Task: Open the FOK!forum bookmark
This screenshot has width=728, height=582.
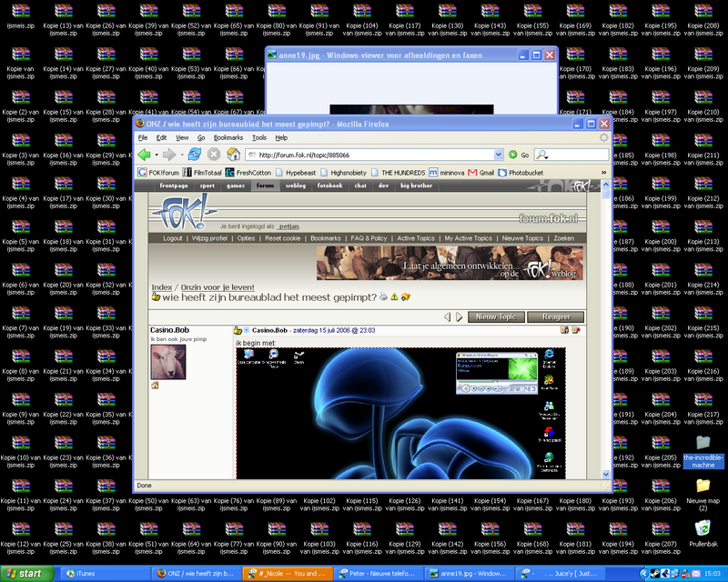Action: (x=158, y=173)
